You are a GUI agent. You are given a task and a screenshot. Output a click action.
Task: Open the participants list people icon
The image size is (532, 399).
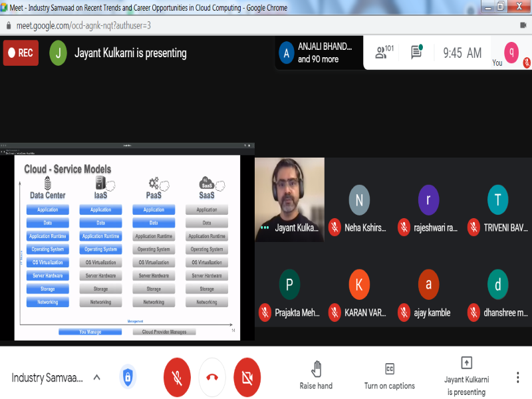tap(384, 53)
